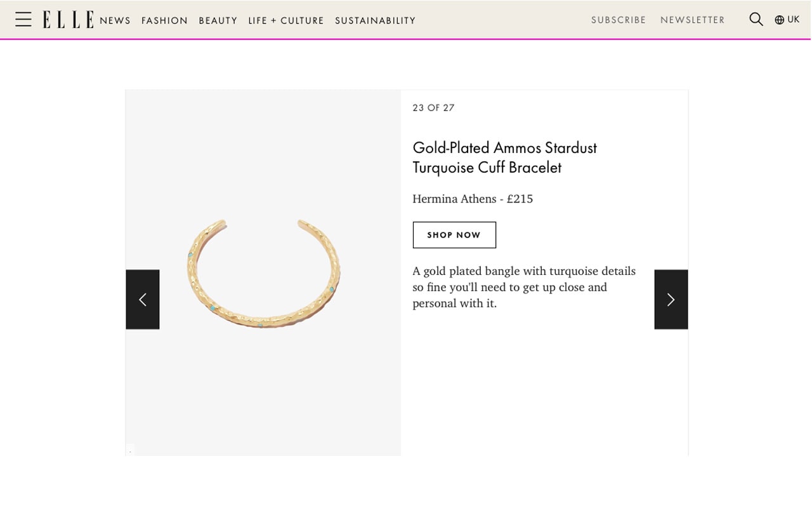Go to the Fashion section
Image resolution: width=812 pixels, height=508 pixels.
pyautogui.click(x=165, y=20)
